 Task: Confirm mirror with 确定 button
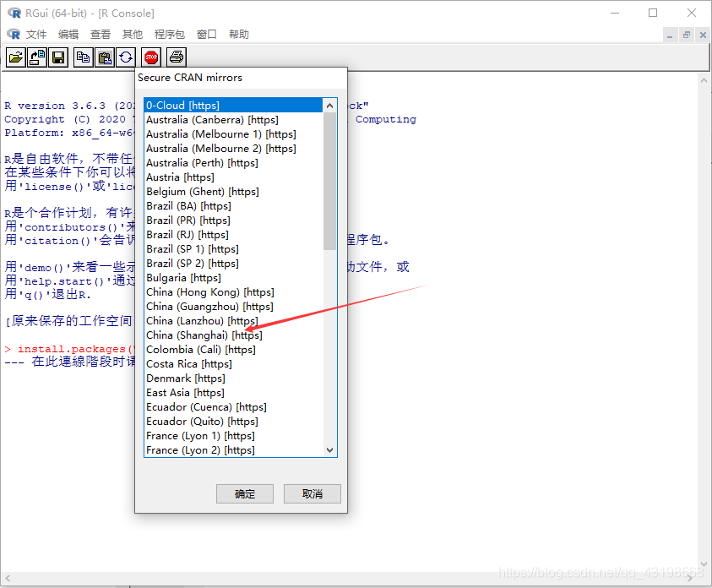coord(245,493)
